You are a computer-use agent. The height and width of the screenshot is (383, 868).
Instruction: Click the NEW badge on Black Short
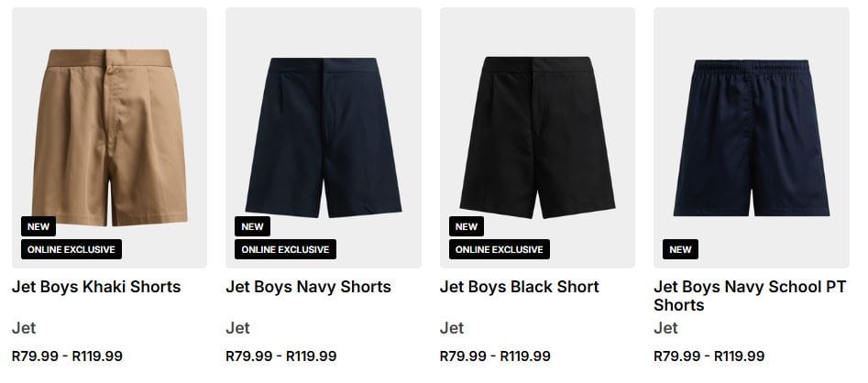tap(467, 226)
